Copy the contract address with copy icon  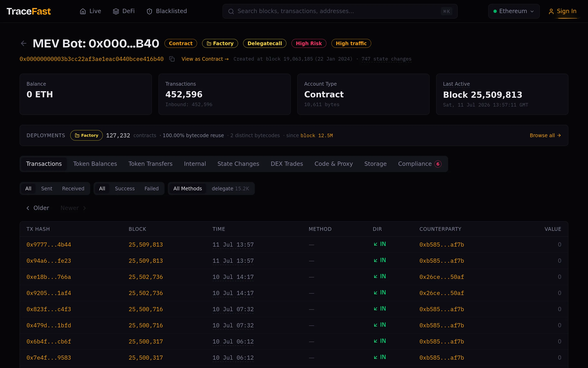(x=172, y=59)
